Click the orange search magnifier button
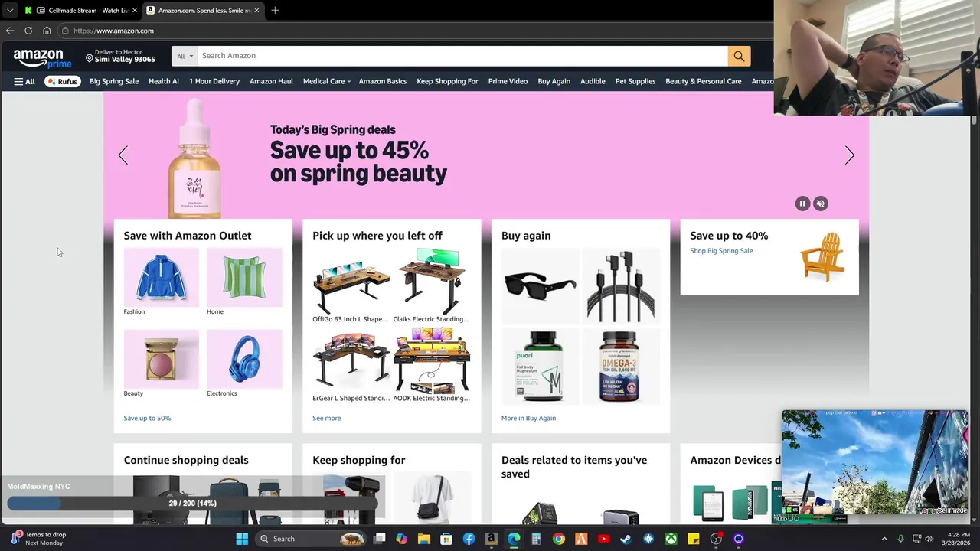 (x=739, y=56)
